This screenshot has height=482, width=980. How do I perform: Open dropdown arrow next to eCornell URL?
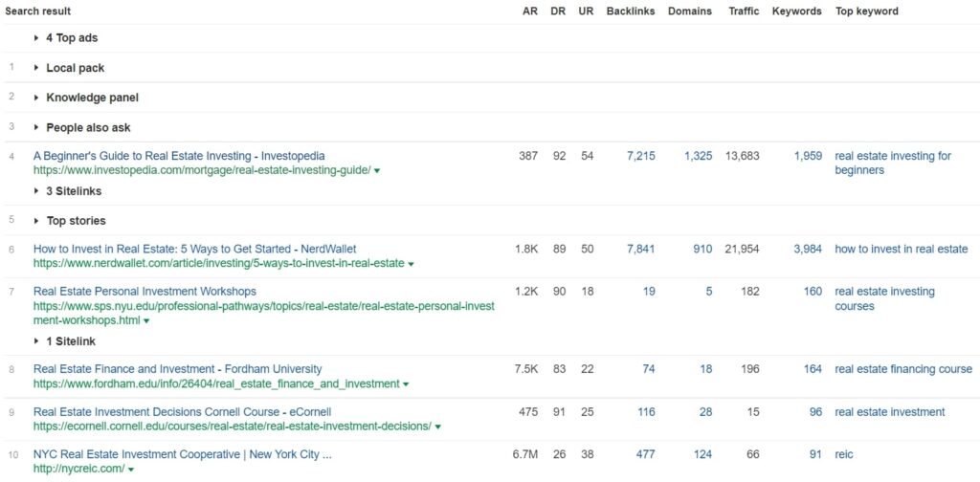tap(437, 427)
